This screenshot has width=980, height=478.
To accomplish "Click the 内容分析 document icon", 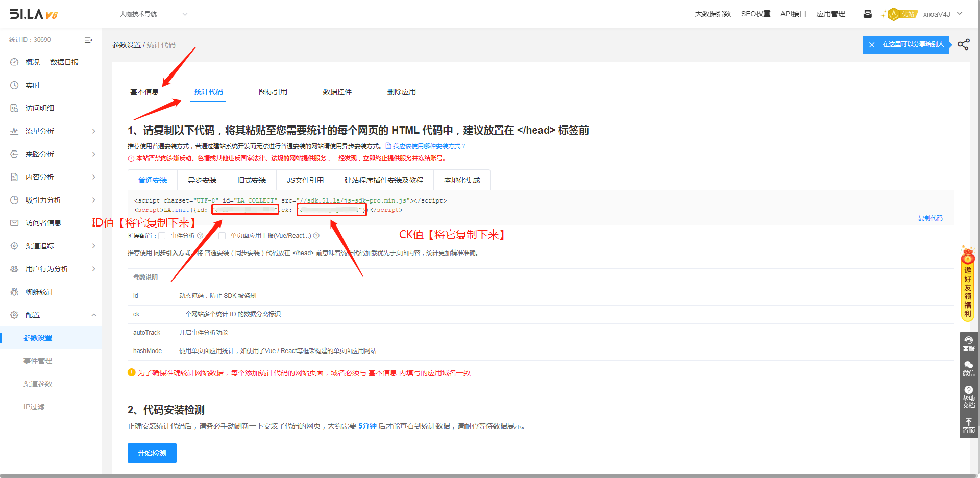I will (14, 177).
